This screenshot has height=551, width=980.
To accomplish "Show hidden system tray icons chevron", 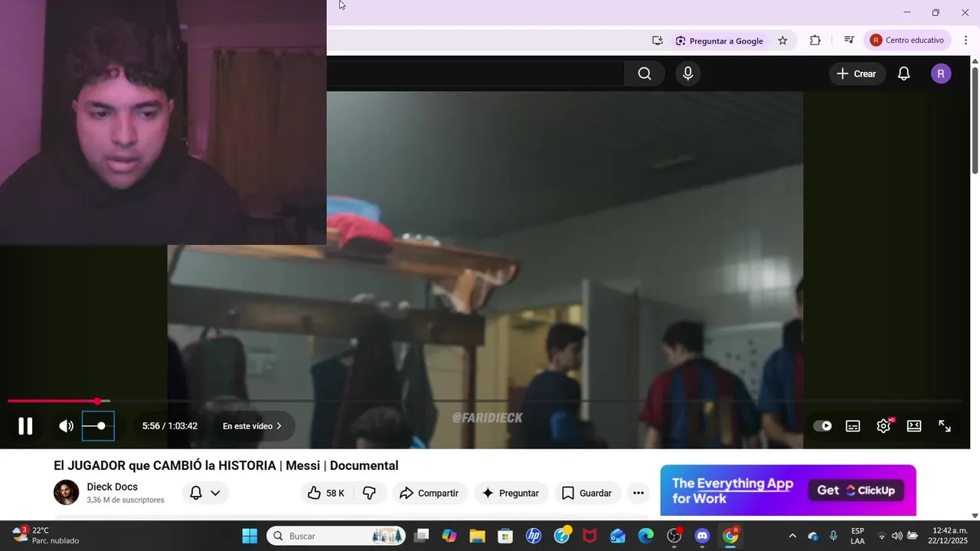I will point(792,536).
